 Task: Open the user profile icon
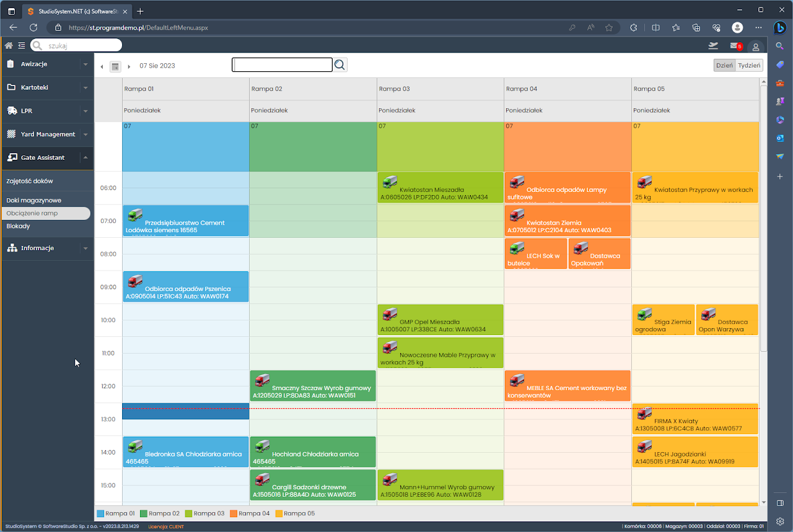pyautogui.click(x=755, y=46)
